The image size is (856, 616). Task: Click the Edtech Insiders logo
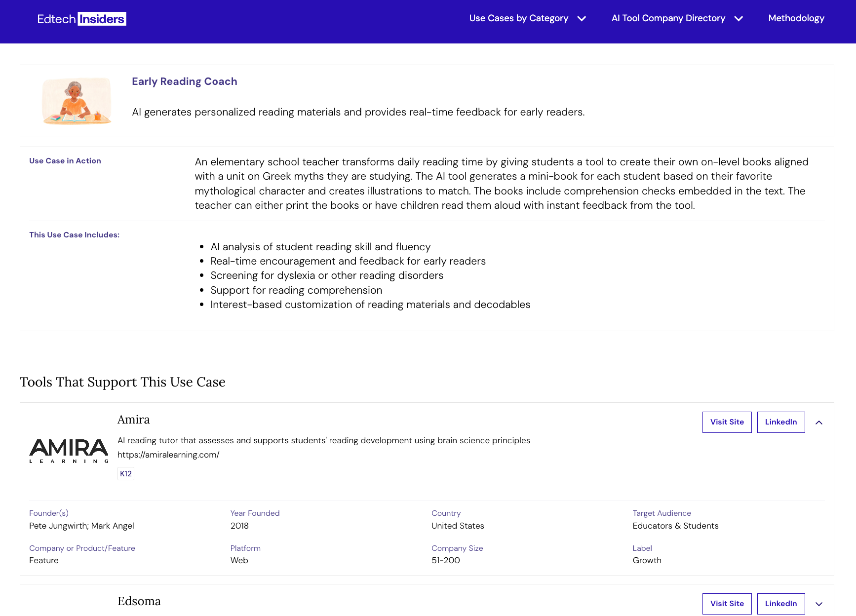pos(80,18)
